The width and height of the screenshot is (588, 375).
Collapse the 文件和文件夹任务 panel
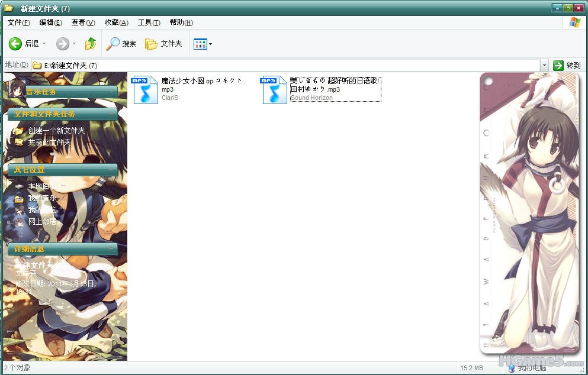click(x=111, y=114)
